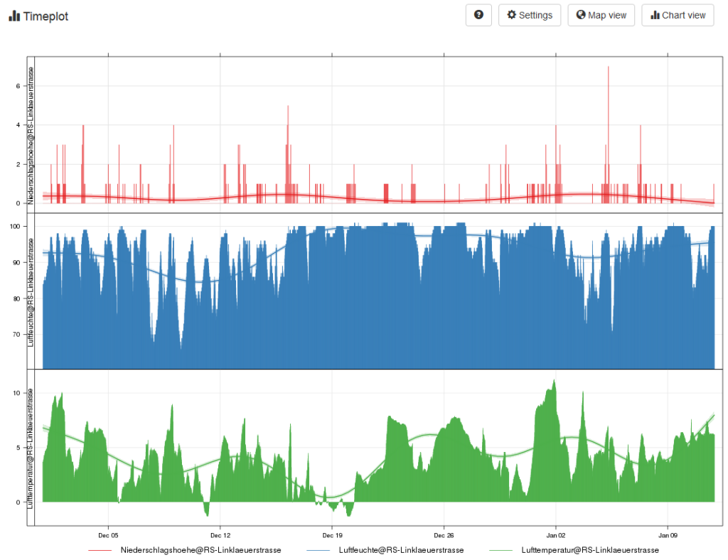This screenshot has width=728, height=560.
Task: Click the 10 tick on temperature axis
Action: 17,393
